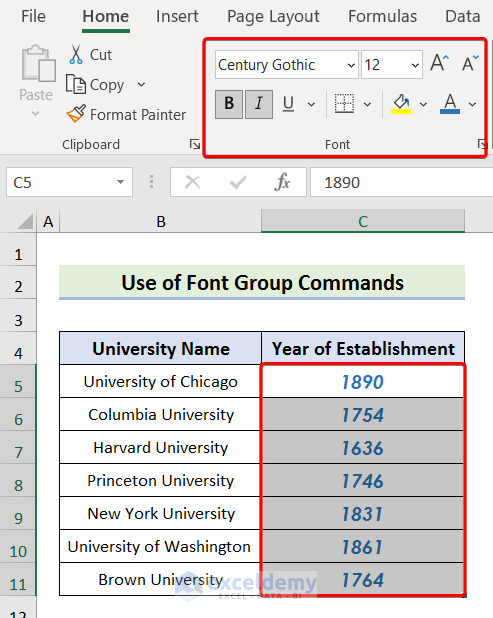This screenshot has width=493, height=618.
Task: Increase font size with large A icon
Action: (x=440, y=63)
